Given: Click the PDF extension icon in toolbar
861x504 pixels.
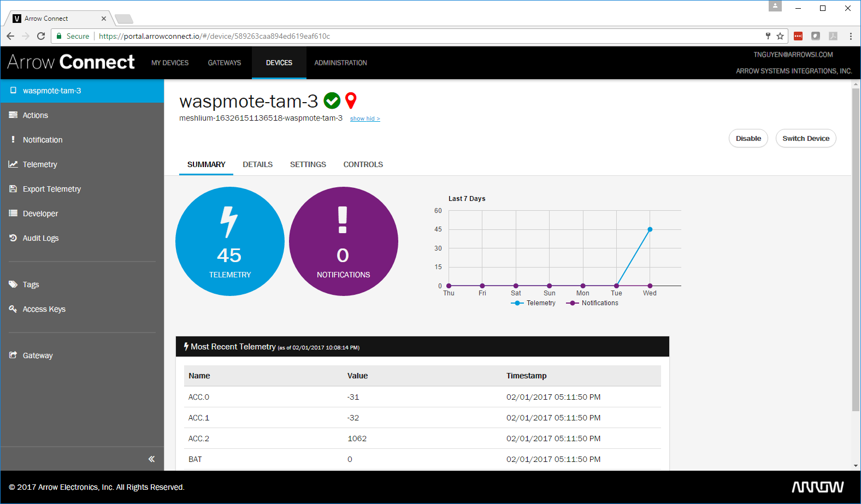Looking at the screenshot, I should click(833, 36).
